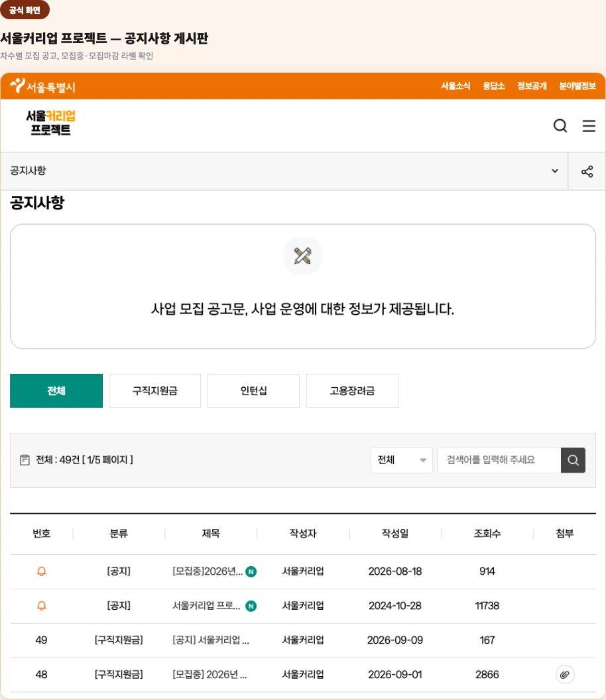The height and width of the screenshot is (700, 606).
Task: Expand the 공지사항 breadcrumb dropdown chevron
Action: [x=555, y=170]
